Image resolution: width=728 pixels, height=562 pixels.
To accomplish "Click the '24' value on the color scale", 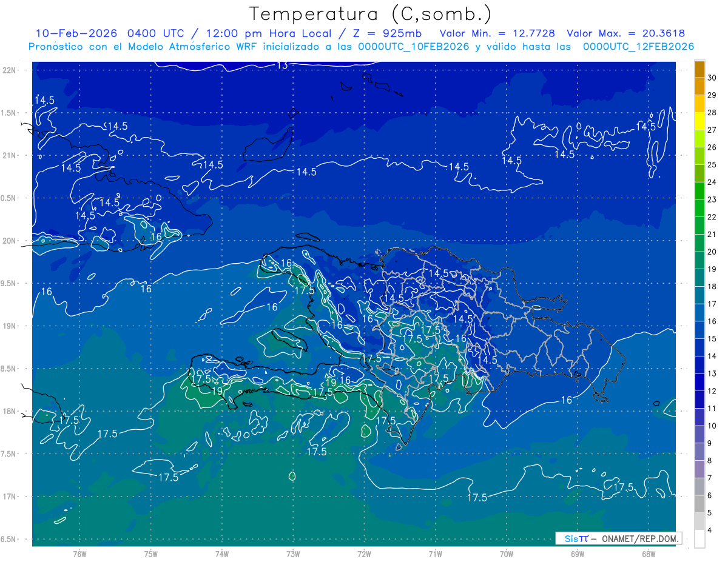I will coord(712,182).
